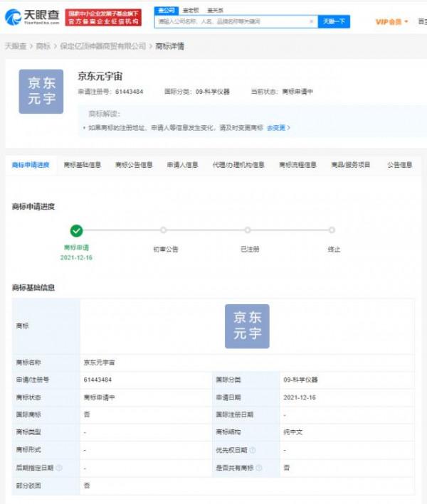The width and height of the screenshot is (427, 504).
Task: Switch to 商标公告信息 tab
Action: [134, 165]
